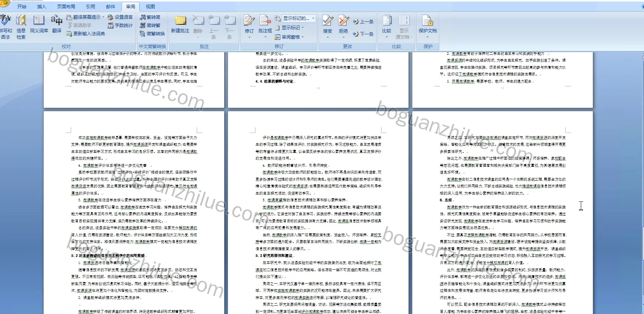Viewport: 644px width, 314px height.
Task: Click the 翻译 translate icon
Action: [x=57, y=24]
